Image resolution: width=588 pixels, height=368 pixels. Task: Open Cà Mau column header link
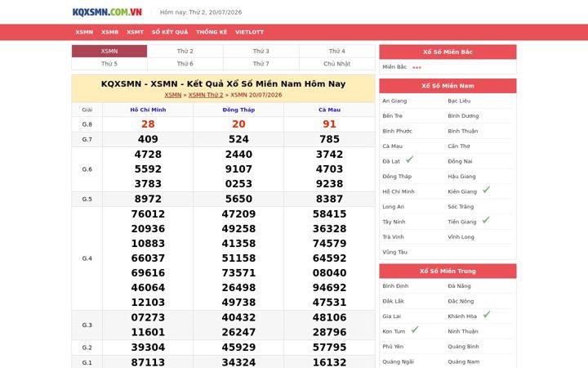click(329, 110)
